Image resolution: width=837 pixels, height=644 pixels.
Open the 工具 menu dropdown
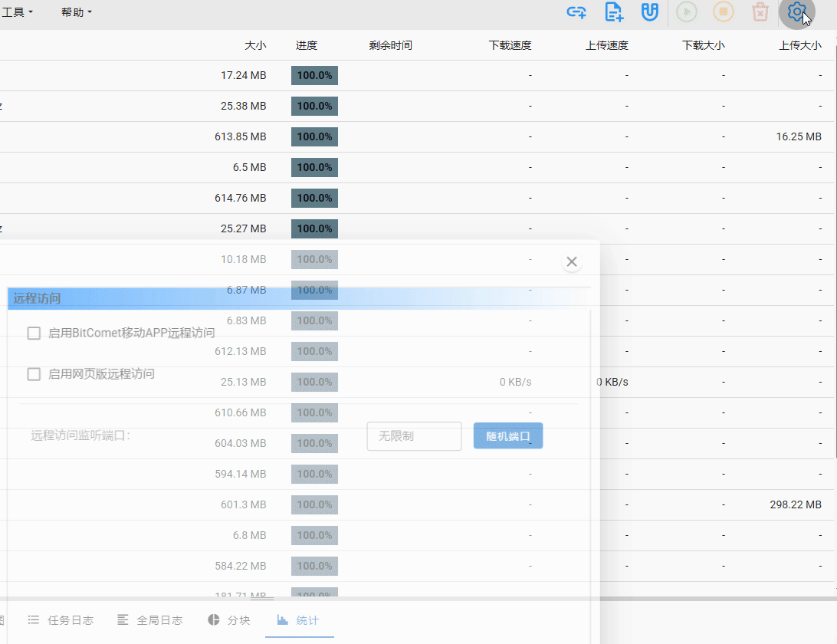click(x=18, y=12)
